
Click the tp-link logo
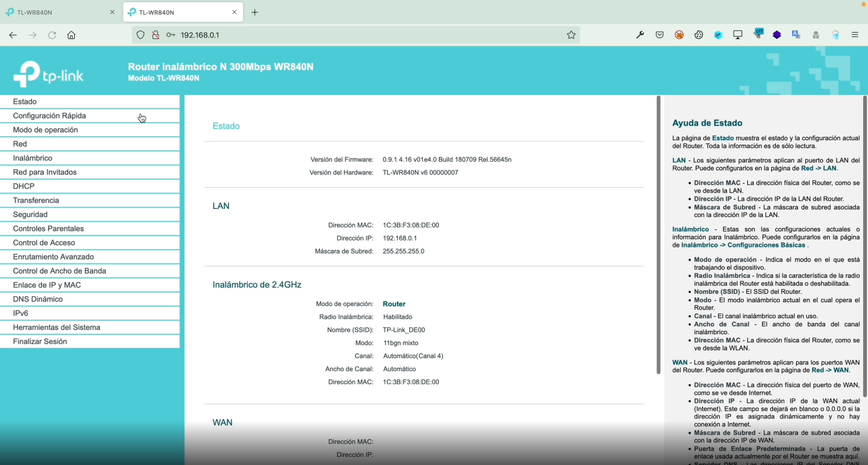tap(48, 74)
